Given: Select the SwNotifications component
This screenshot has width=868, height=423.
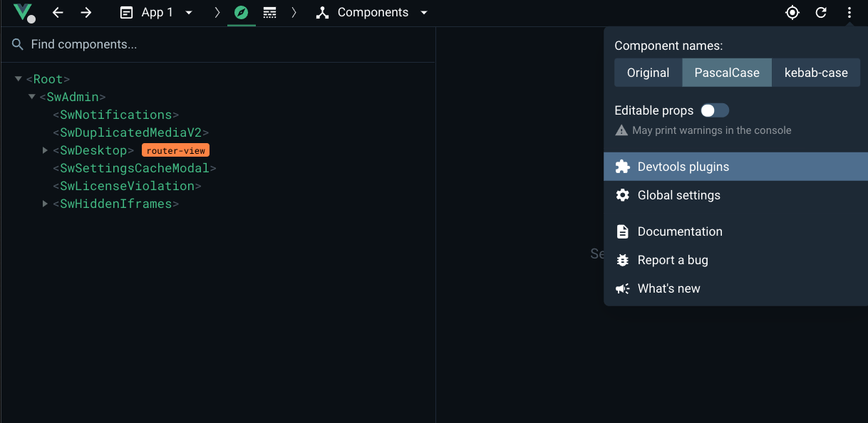Looking at the screenshot, I should point(116,115).
